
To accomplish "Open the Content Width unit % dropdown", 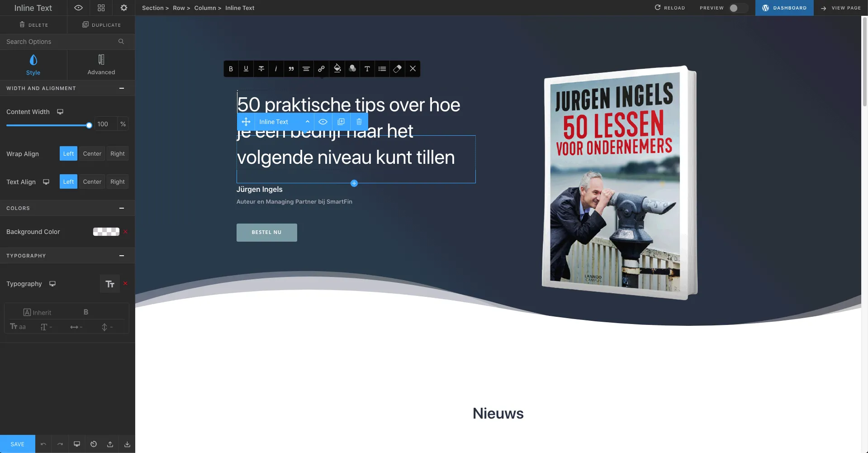I will tap(123, 124).
